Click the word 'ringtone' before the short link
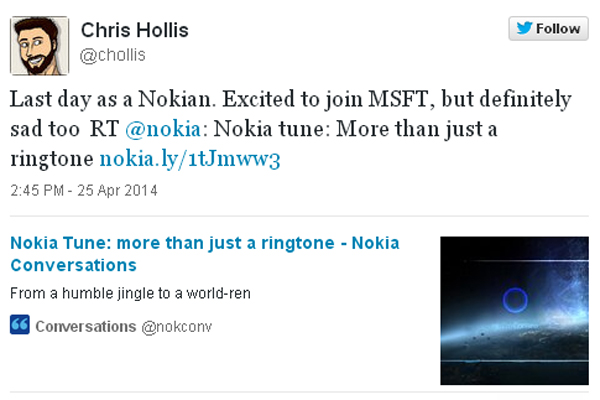Viewport: 600px width, 400px height. 52,158
